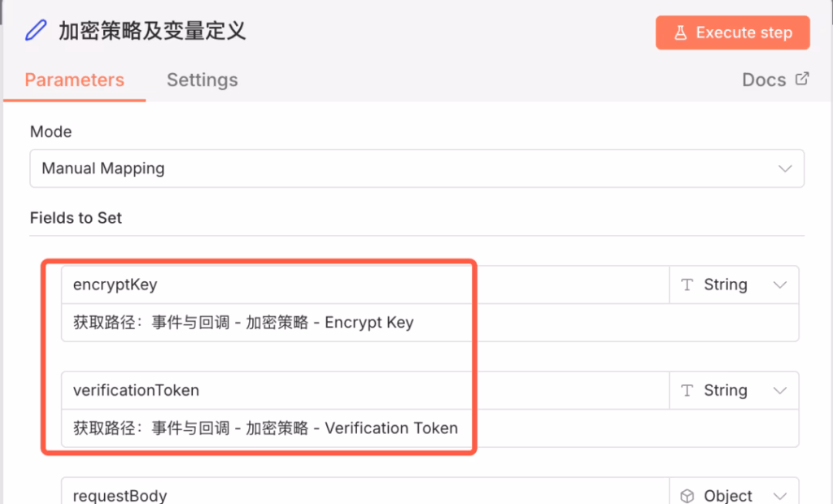Click the encryptKey field name input
The image size is (833, 504).
coord(364,285)
